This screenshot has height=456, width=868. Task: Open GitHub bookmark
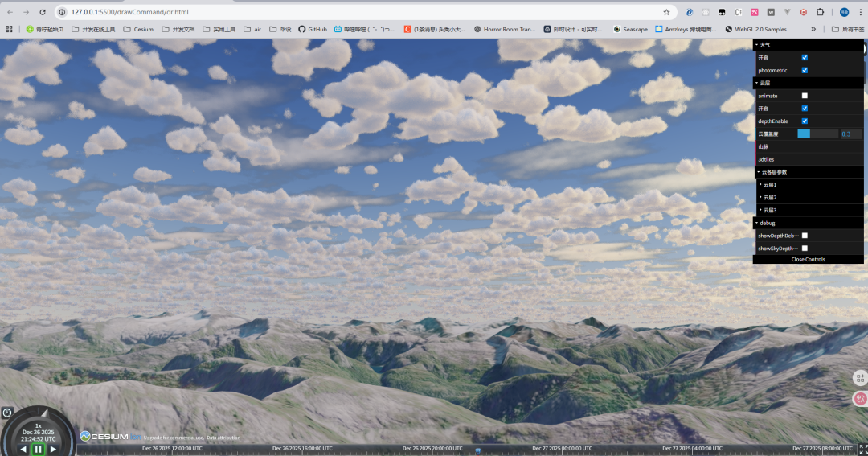coord(312,29)
